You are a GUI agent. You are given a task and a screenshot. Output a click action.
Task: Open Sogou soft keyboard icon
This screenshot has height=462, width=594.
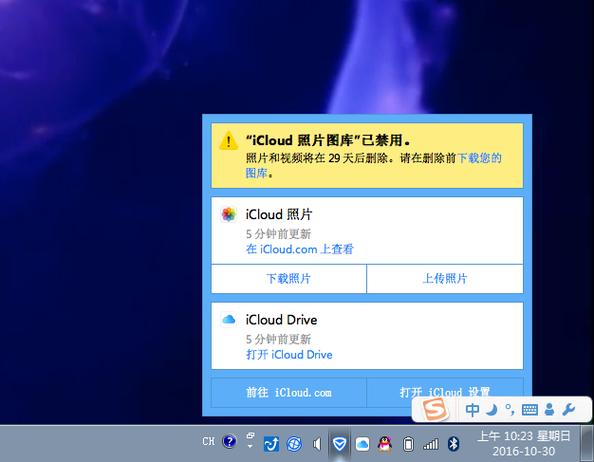[x=529, y=410]
